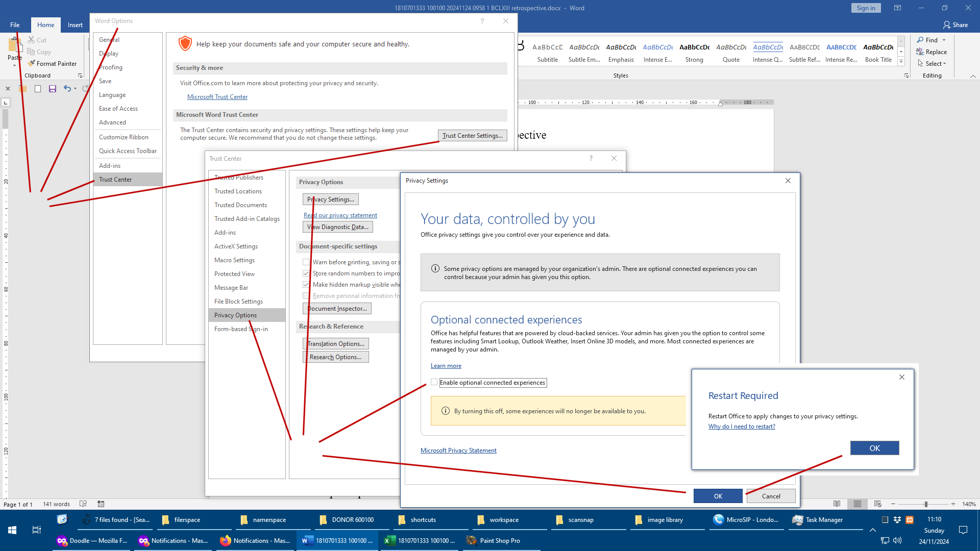Image resolution: width=980 pixels, height=551 pixels.
Task: Click the zoom slider handle in status bar
Action: coord(926,504)
